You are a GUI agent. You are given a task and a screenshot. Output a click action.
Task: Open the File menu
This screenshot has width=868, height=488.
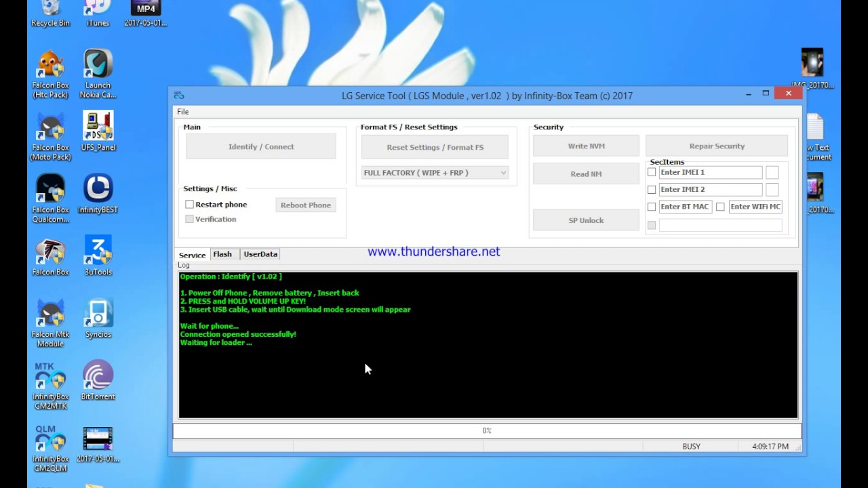point(183,111)
